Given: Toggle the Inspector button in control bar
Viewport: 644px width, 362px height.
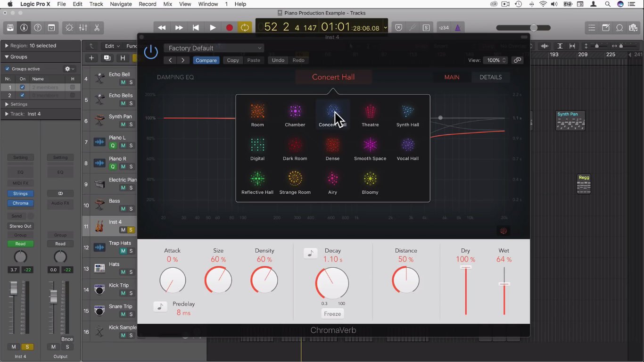Looking at the screenshot, I should click(x=24, y=28).
